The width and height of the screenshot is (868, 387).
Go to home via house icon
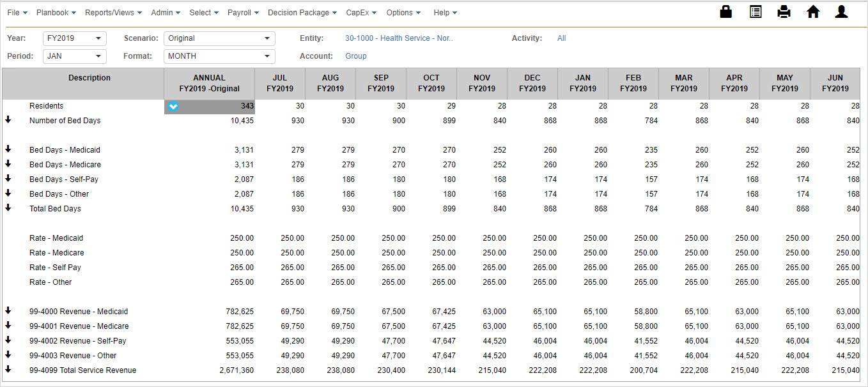click(813, 12)
